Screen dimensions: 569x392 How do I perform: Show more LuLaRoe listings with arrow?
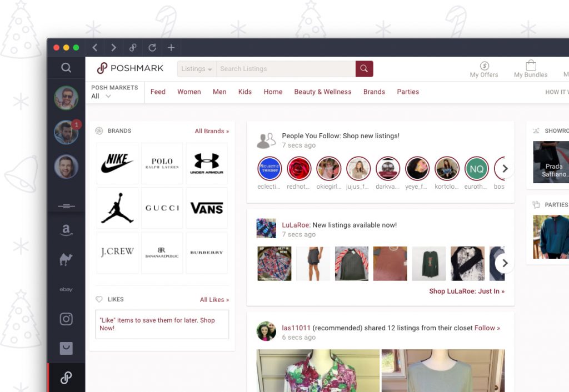tap(505, 263)
